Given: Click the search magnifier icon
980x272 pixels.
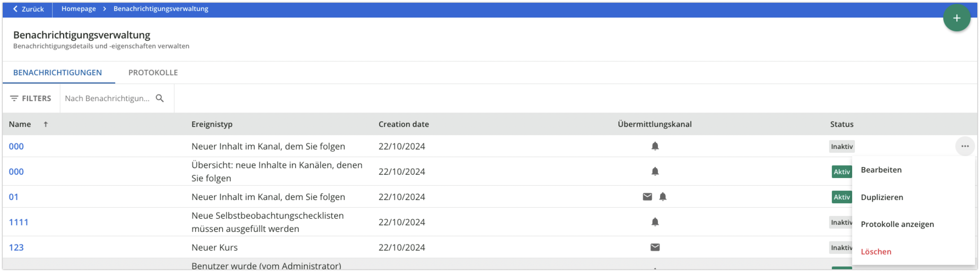Looking at the screenshot, I should [x=160, y=98].
